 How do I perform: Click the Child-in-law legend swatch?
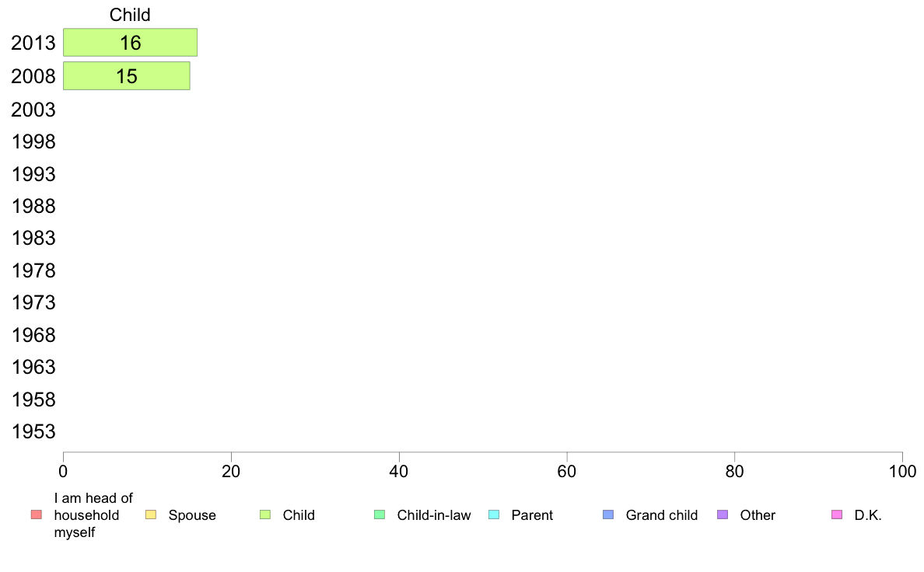pyautogui.click(x=380, y=514)
